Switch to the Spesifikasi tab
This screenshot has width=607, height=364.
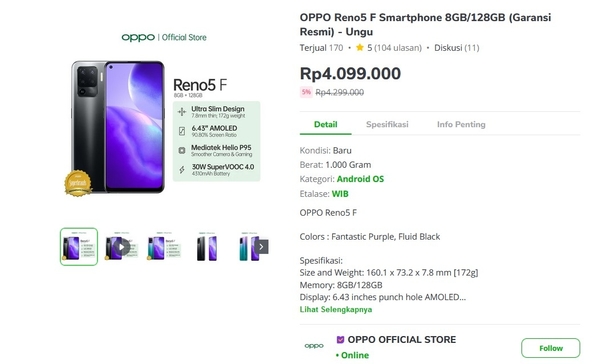point(387,124)
